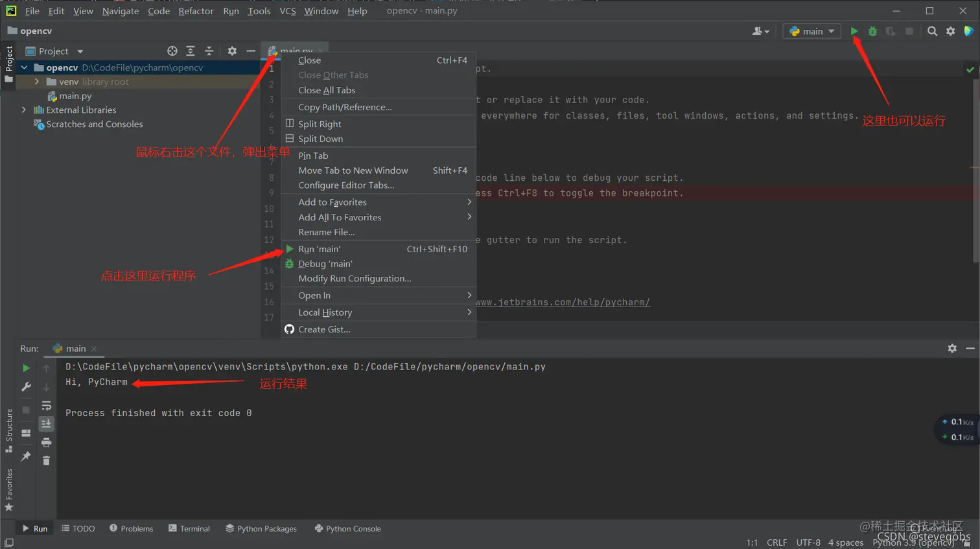
Task: Run with coverage from the top toolbar
Action: (891, 31)
